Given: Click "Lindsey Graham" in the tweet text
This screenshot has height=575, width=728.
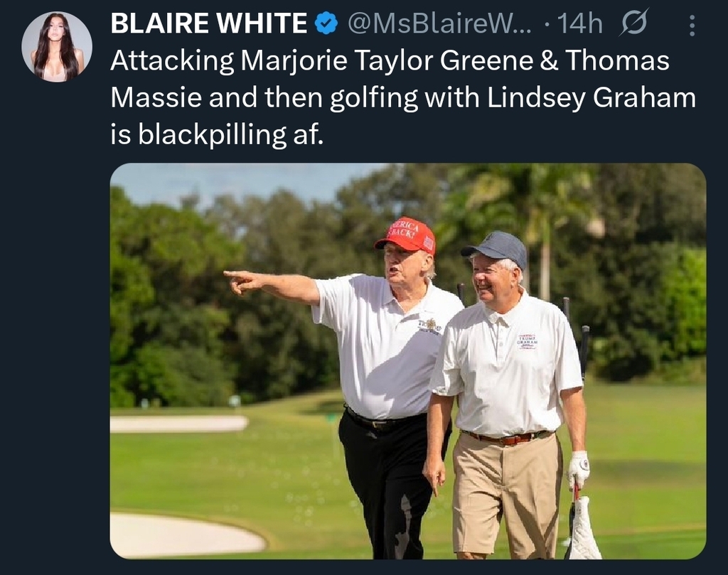Looking at the screenshot, I should pyautogui.click(x=591, y=98).
